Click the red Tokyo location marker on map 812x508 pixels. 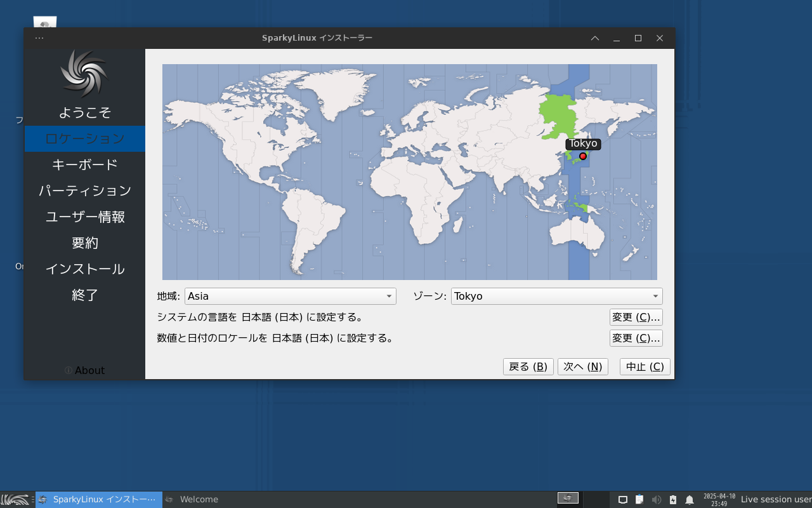pyautogui.click(x=583, y=156)
